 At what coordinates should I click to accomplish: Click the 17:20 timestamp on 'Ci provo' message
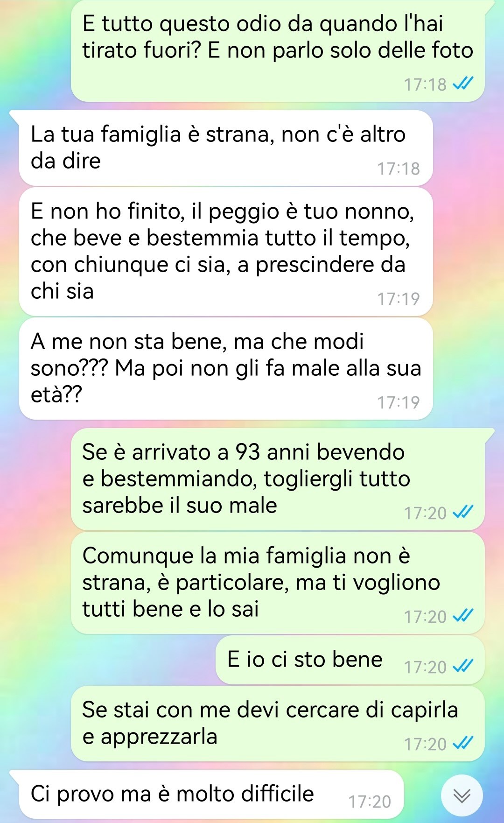pos(370,802)
